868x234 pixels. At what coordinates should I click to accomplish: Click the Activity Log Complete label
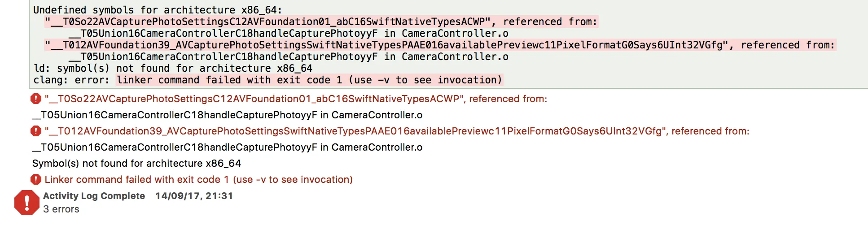(94, 196)
